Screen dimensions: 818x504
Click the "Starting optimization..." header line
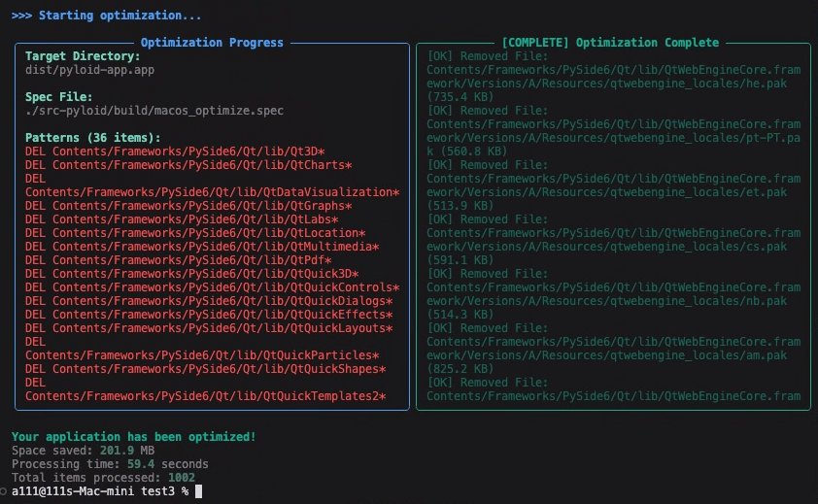coord(107,16)
